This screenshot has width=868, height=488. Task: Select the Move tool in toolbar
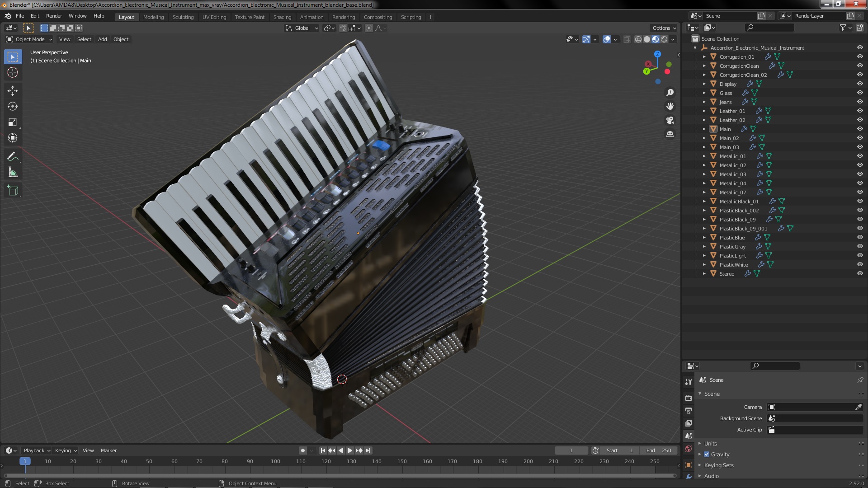click(x=13, y=91)
